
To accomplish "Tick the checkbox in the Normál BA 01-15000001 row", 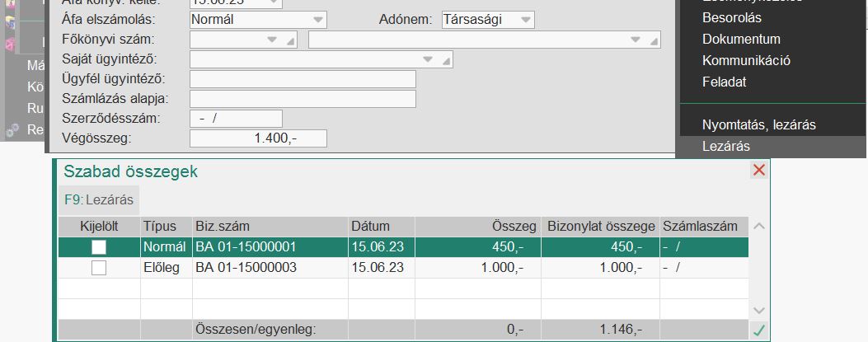I will (99, 246).
